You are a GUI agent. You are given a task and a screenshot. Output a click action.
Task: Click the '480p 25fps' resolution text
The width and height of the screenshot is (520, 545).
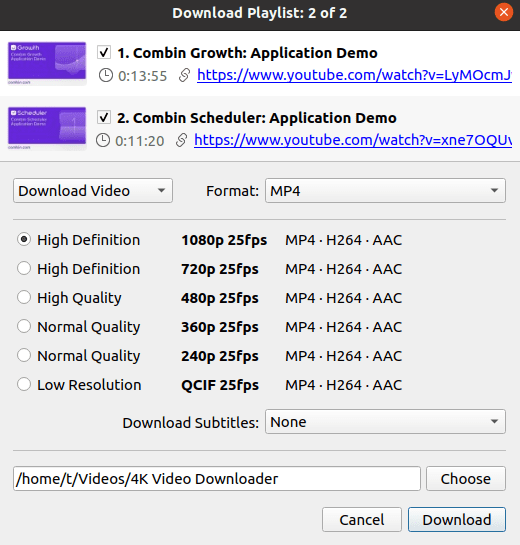[220, 298]
